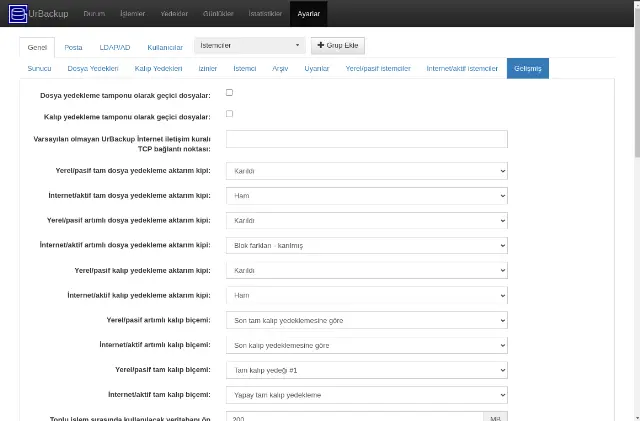The image size is (640, 421).
Task: Open İnternet/aktif artımlı kalıp biçemi dropdown
Action: click(x=367, y=345)
